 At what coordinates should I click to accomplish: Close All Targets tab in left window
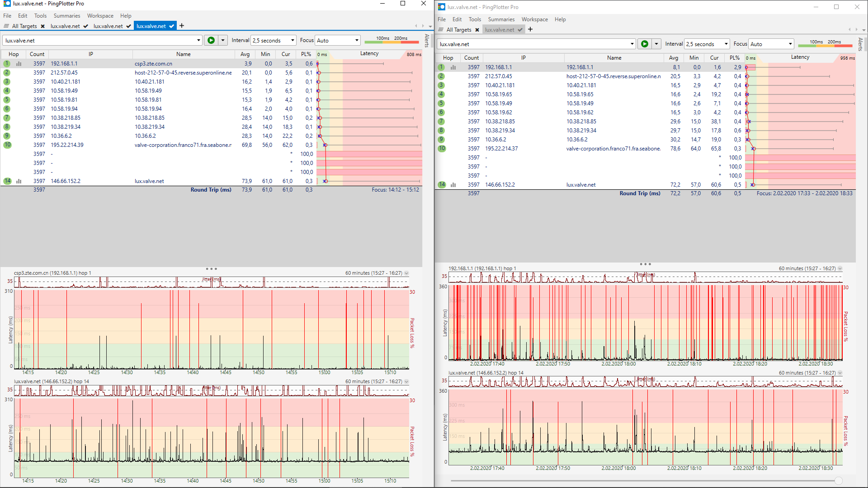pyautogui.click(x=42, y=26)
